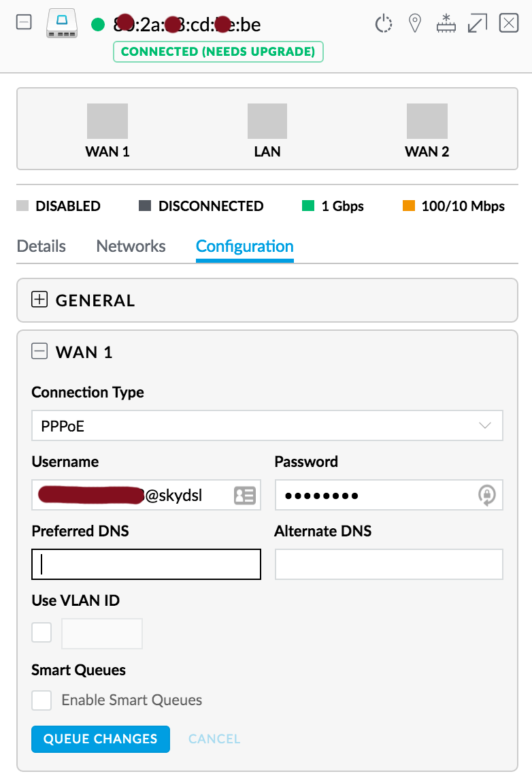Click the WAN 1 port icon

pyautogui.click(x=107, y=121)
